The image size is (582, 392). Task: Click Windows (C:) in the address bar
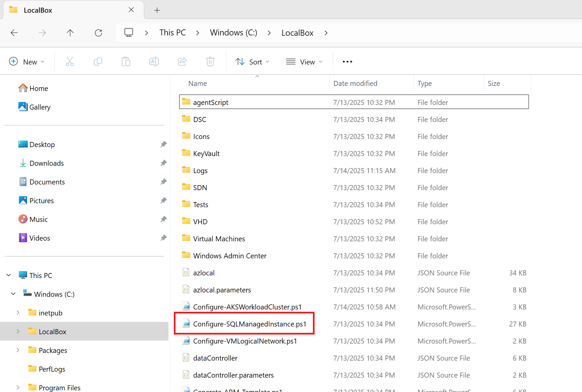tap(233, 33)
